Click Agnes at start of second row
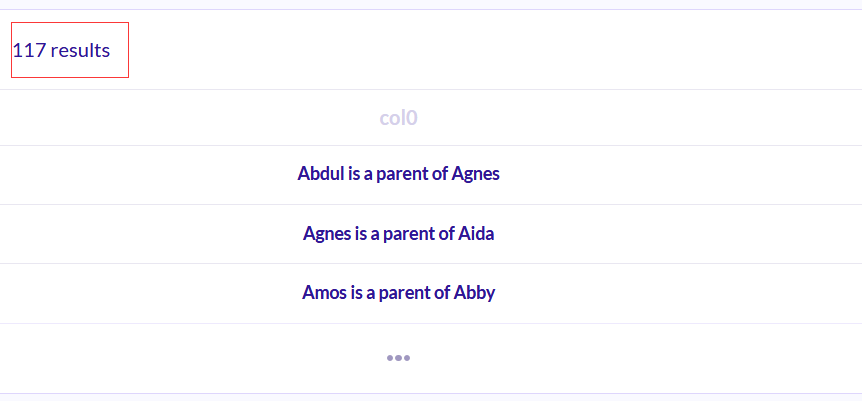The height and width of the screenshot is (401, 862). (x=327, y=234)
